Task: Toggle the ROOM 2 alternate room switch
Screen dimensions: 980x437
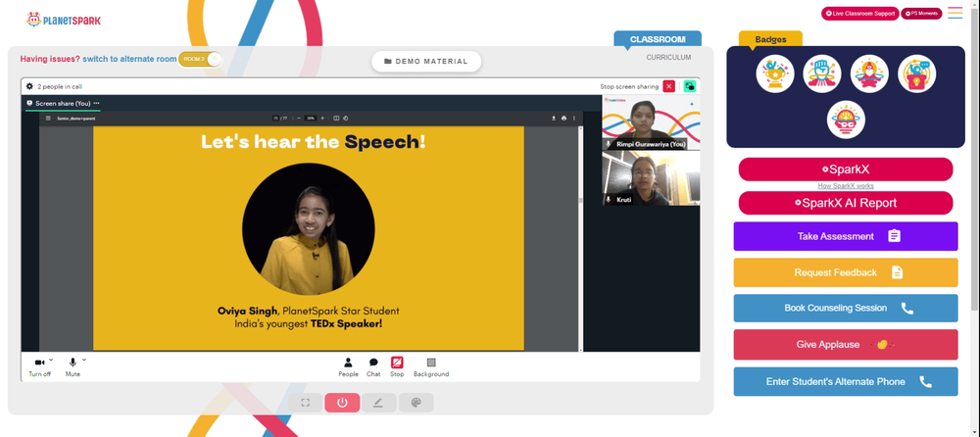Action: (x=200, y=59)
